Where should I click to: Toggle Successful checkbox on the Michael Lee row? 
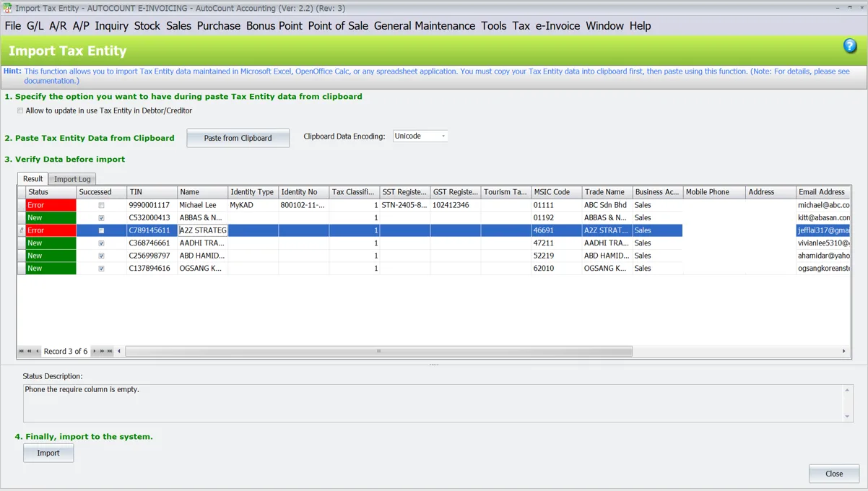(x=100, y=204)
